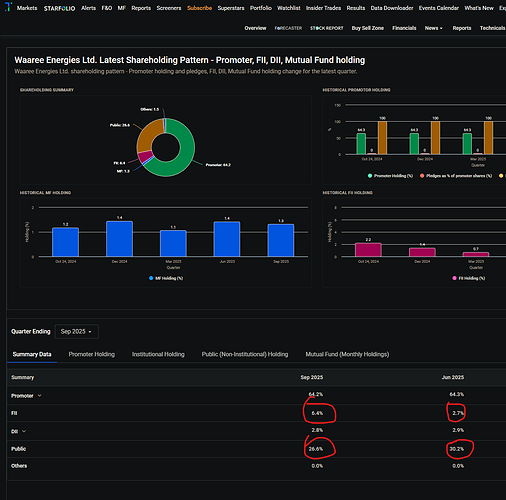This screenshot has width=506, height=500.
Task: Open Data Downloader
Action: pyautogui.click(x=392, y=8)
